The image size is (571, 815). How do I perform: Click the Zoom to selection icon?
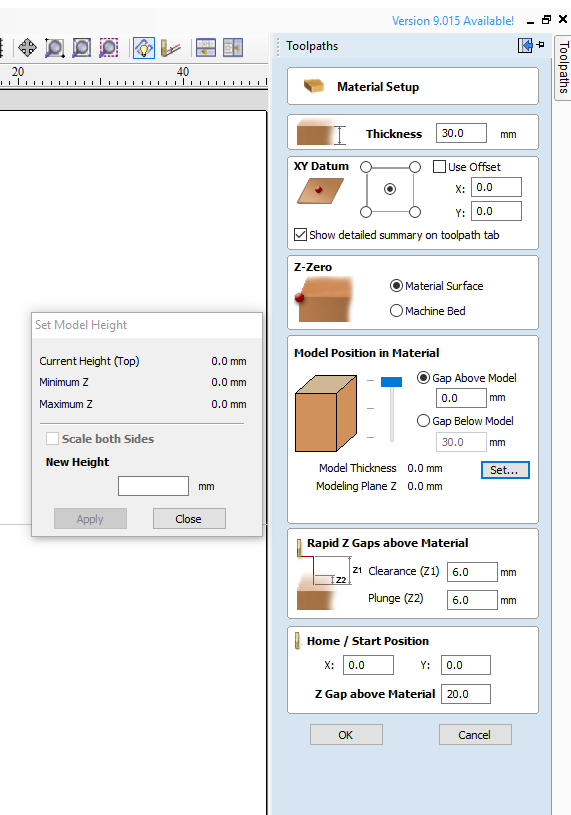point(109,48)
